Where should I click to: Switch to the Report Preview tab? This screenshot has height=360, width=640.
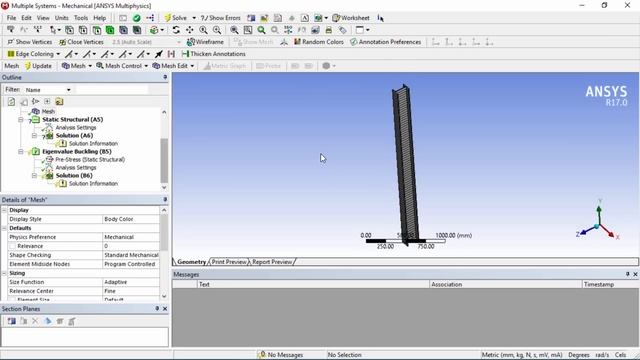click(272, 262)
